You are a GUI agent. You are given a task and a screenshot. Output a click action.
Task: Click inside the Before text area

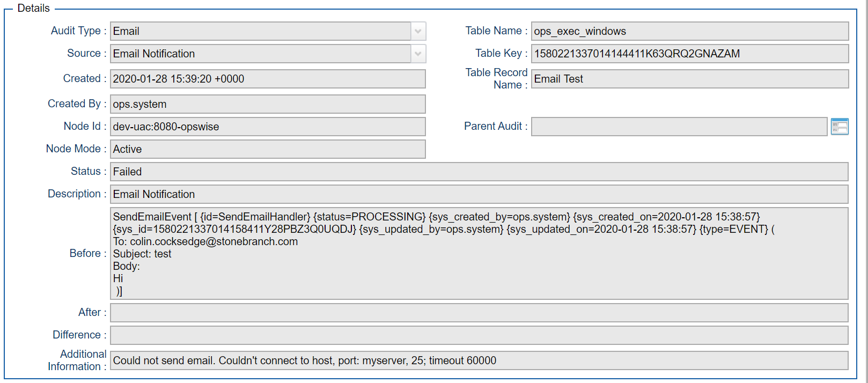[479, 254]
